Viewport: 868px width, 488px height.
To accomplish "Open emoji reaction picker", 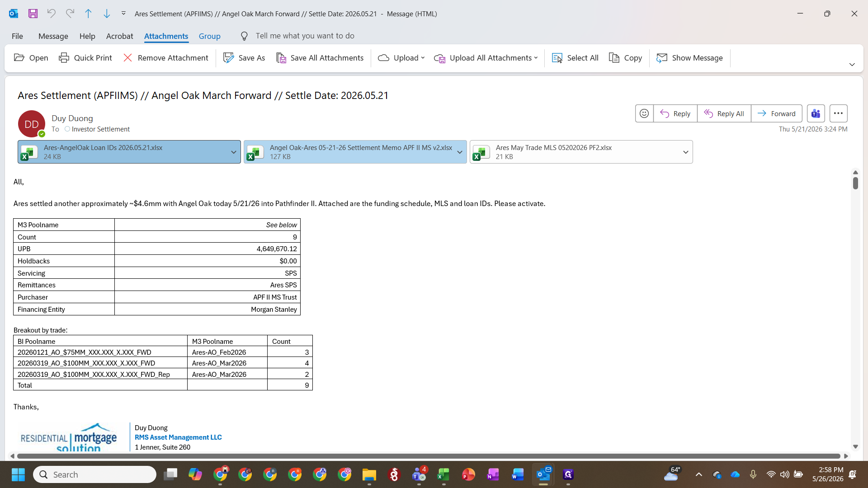I will click(644, 113).
